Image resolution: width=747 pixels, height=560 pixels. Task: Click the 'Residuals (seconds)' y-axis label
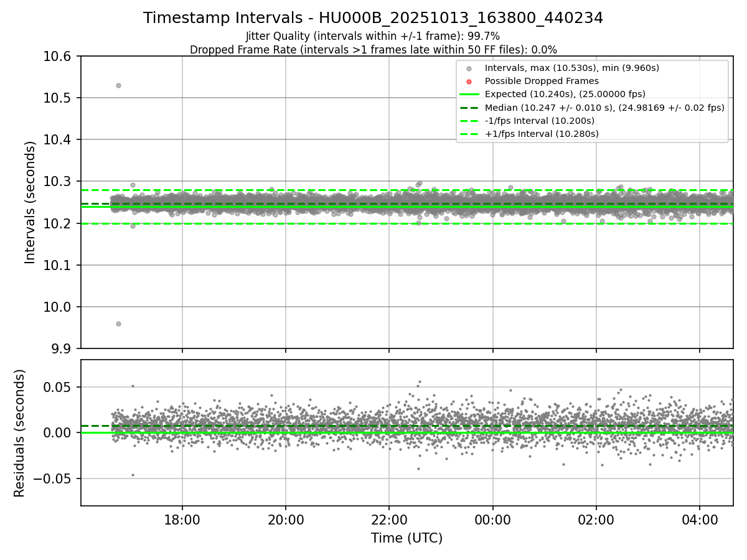tap(19, 433)
